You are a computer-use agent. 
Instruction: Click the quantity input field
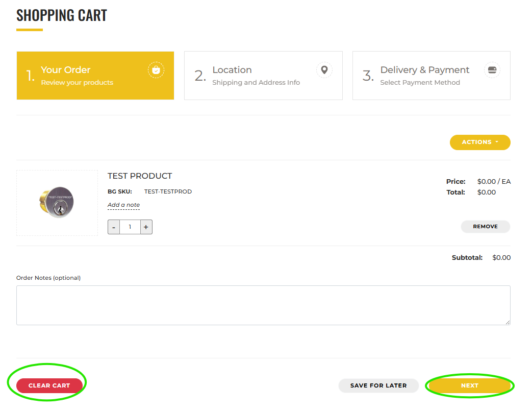click(130, 227)
